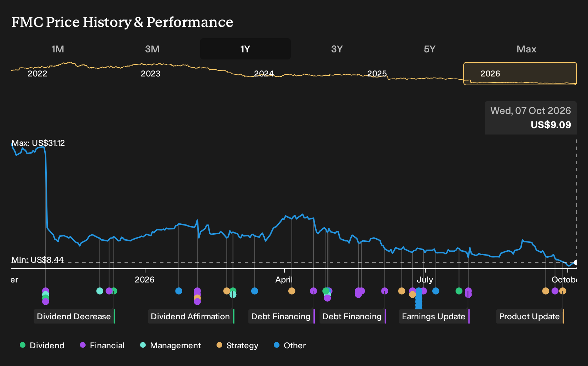The height and width of the screenshot is (366, 588).
Task: Switch to the 1M time range
Action: point(58,49)
